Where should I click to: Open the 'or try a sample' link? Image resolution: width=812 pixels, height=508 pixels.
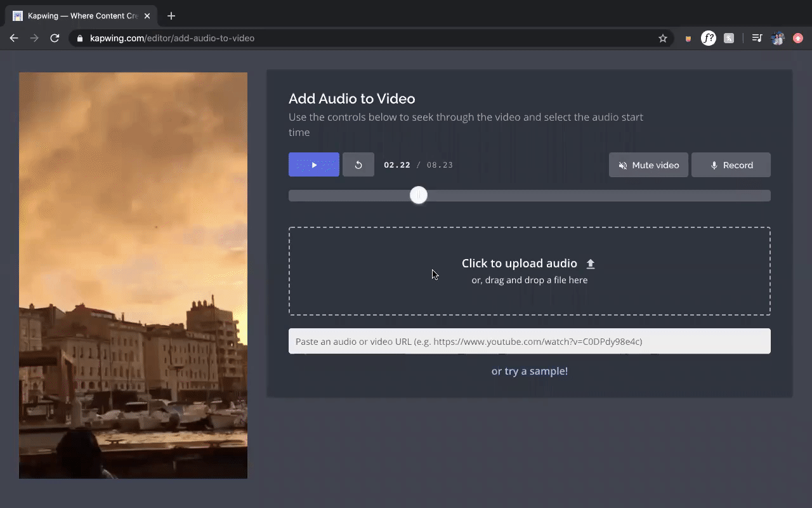(x=529, y=371)
